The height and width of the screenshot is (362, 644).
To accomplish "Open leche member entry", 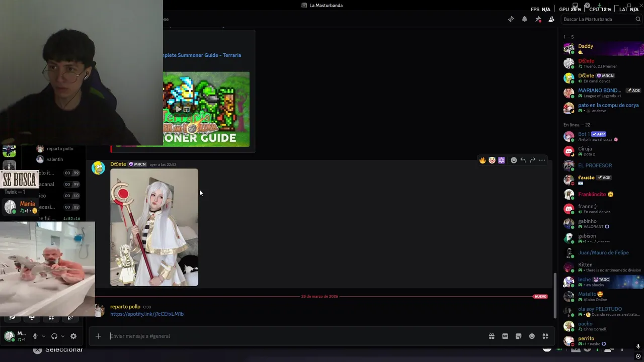I will click(x=601, y=282).
